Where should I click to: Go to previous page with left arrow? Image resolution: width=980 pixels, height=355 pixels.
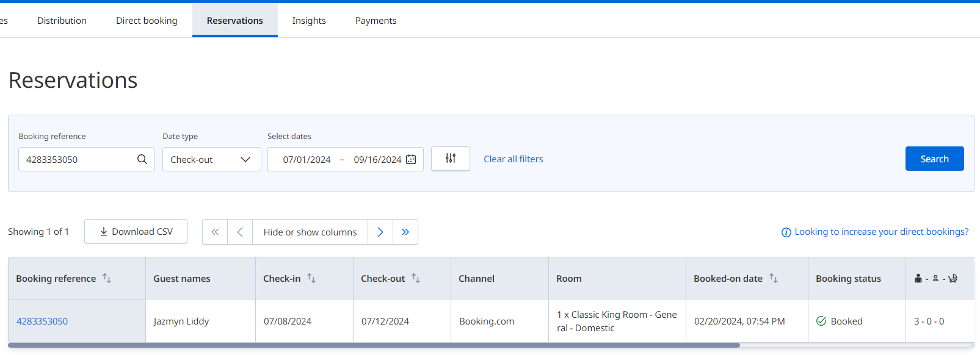[x=240, y=232]
